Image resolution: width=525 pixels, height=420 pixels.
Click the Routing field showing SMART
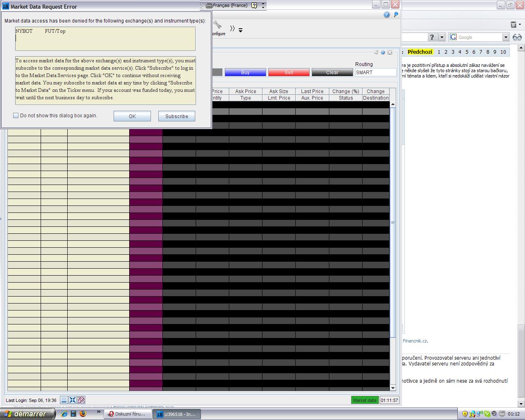tap(376, 73)
